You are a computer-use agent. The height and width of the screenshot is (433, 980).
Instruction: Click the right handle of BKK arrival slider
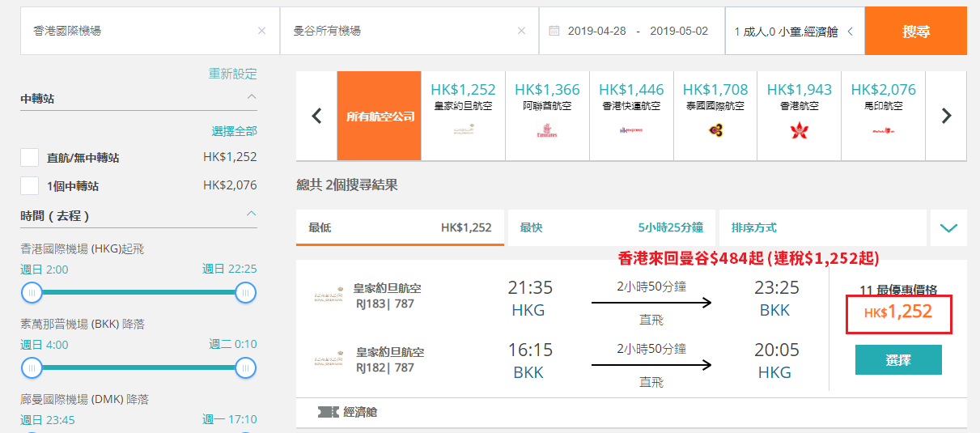tap(246, 368)
